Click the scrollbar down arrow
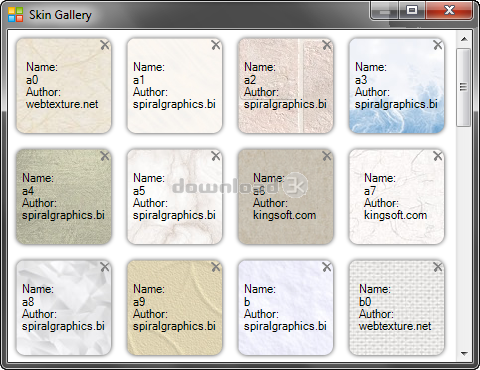480x370 pixels. click(464, 354)
